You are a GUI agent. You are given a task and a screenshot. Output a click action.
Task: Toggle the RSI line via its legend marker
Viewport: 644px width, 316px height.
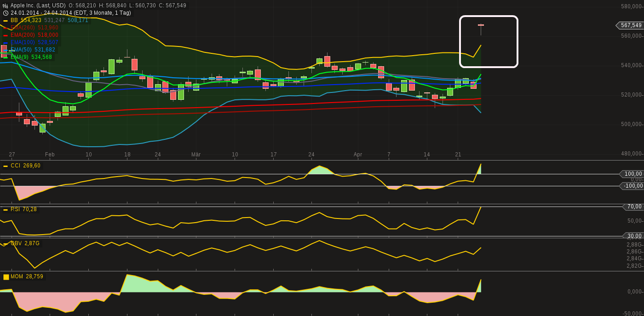(x=5, y=209)
